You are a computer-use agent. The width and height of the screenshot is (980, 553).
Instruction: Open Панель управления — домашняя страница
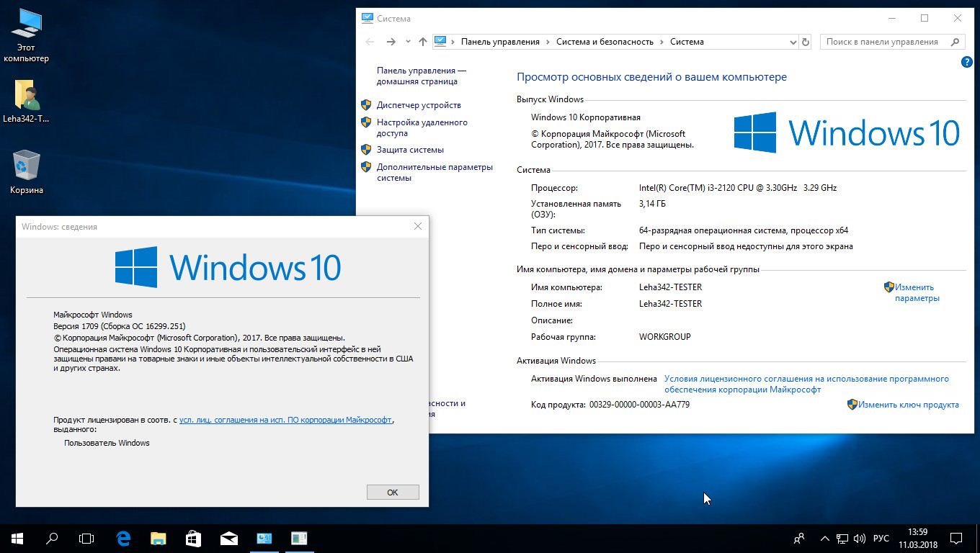pos(422,76)
